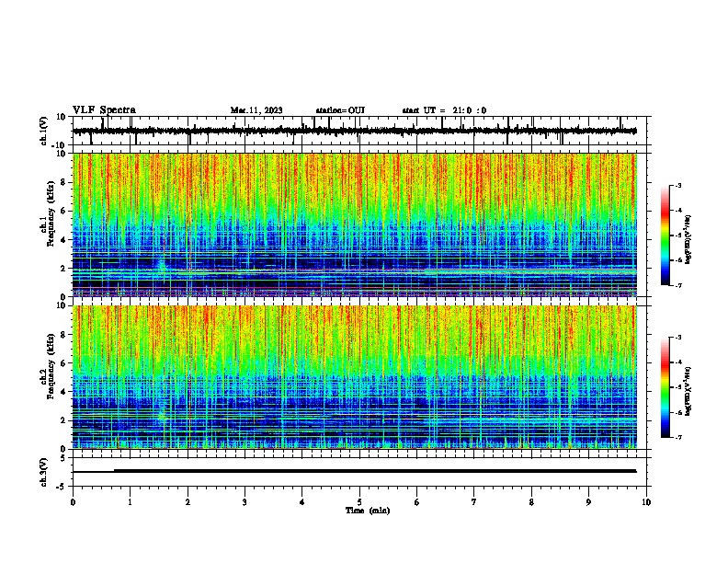Click time axis tick label '1'

click(x=131, y=502)
